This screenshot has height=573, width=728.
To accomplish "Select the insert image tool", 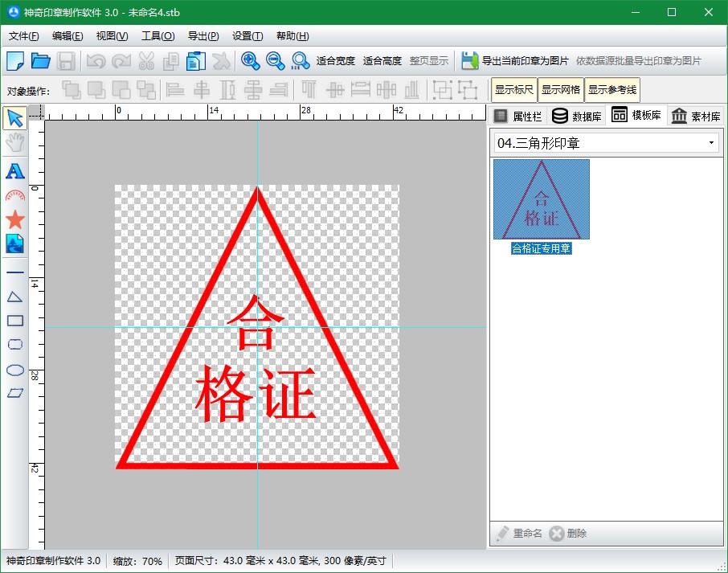I will click(14, 244).
